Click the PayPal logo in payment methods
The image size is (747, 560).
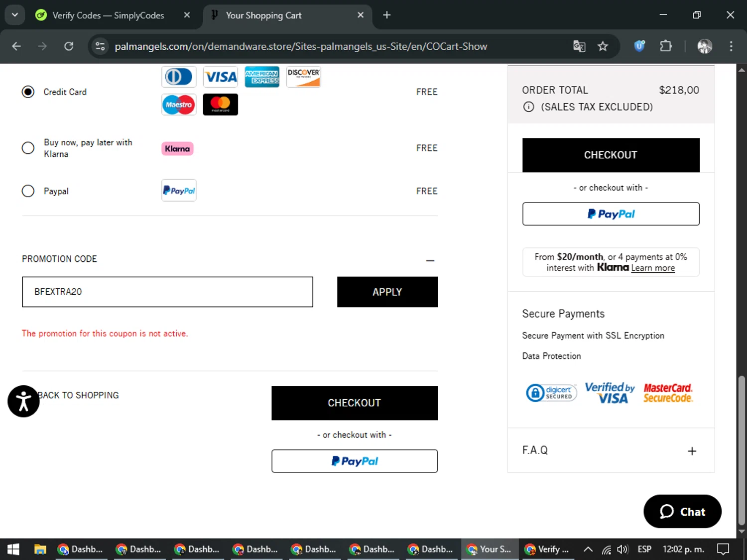(x=179, y=190)
